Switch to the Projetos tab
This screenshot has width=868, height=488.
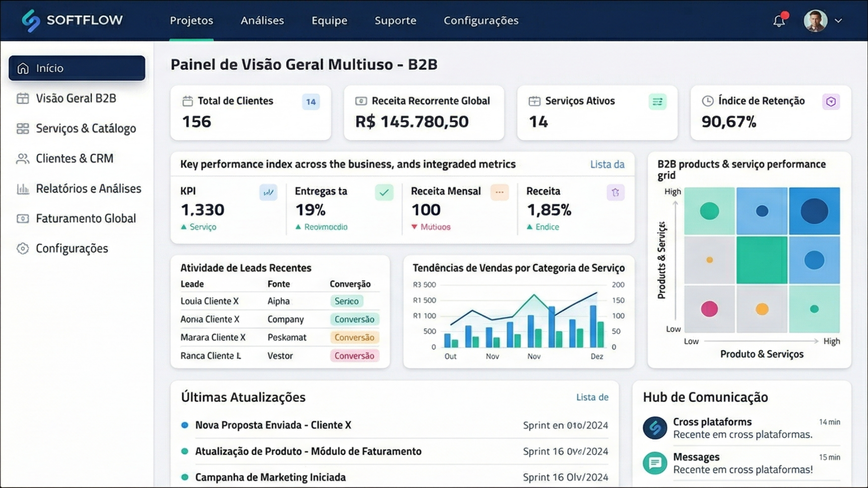coord(191,20)
